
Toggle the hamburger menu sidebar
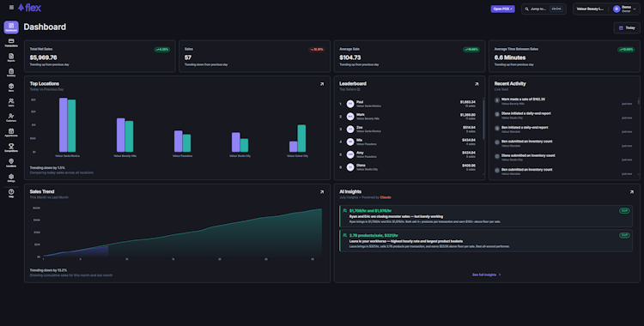click(x=11, y=8)
